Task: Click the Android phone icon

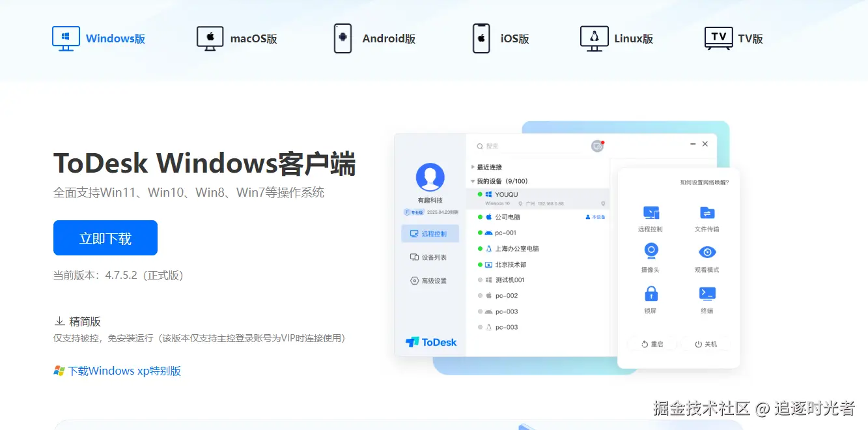Action: [343, 38]
